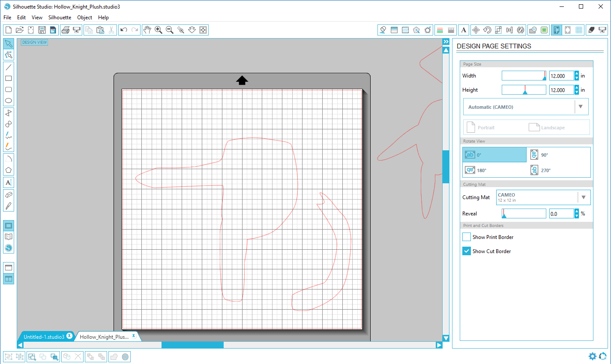Open the Rotate panel icon

[487, 30]
